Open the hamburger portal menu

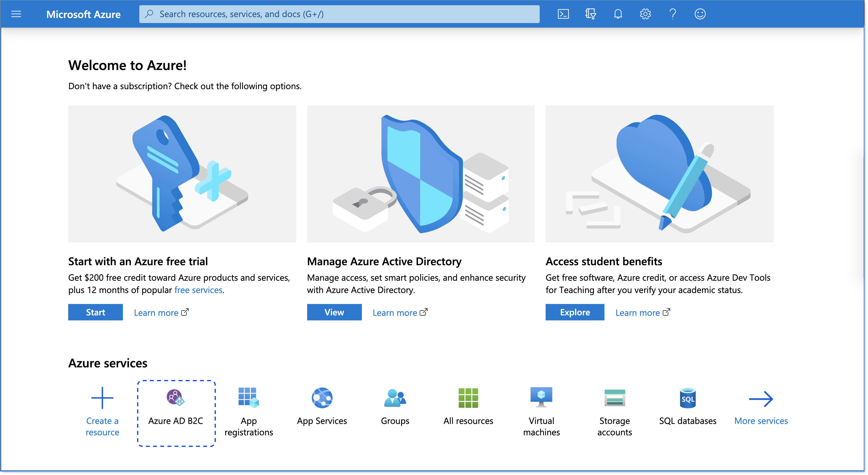click(16, 14)
